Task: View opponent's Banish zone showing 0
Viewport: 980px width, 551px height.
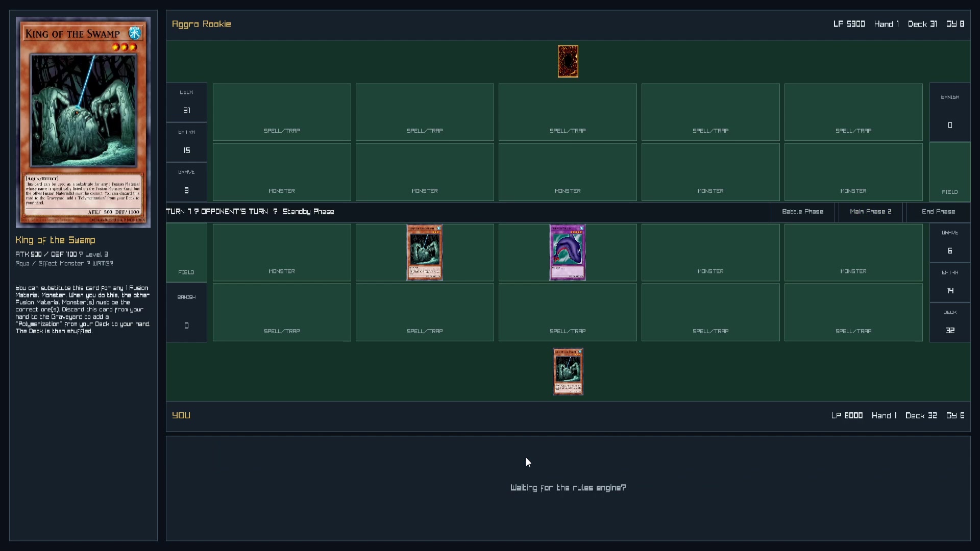Action: [x=950, y=112]
